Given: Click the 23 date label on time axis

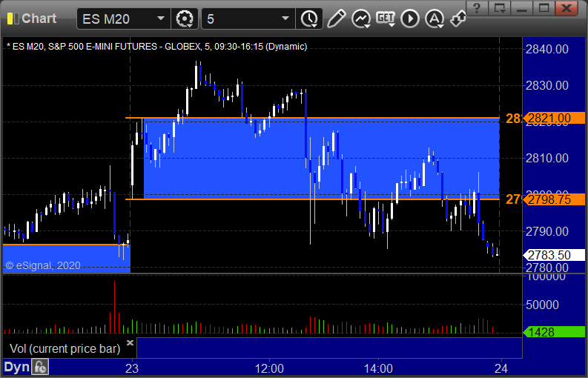Looking at the screenshot, I should 132,368.
